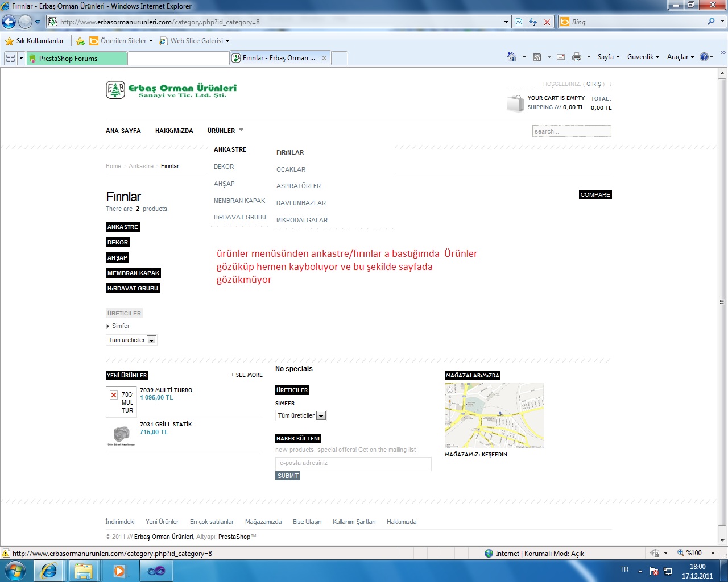Open Windows Media Player icon on taskbar

click(119, 571)
